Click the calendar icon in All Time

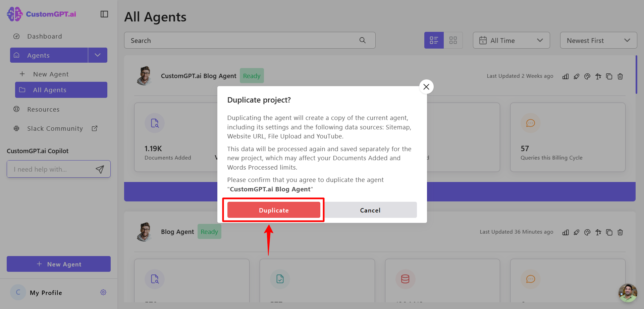point(483,40)
